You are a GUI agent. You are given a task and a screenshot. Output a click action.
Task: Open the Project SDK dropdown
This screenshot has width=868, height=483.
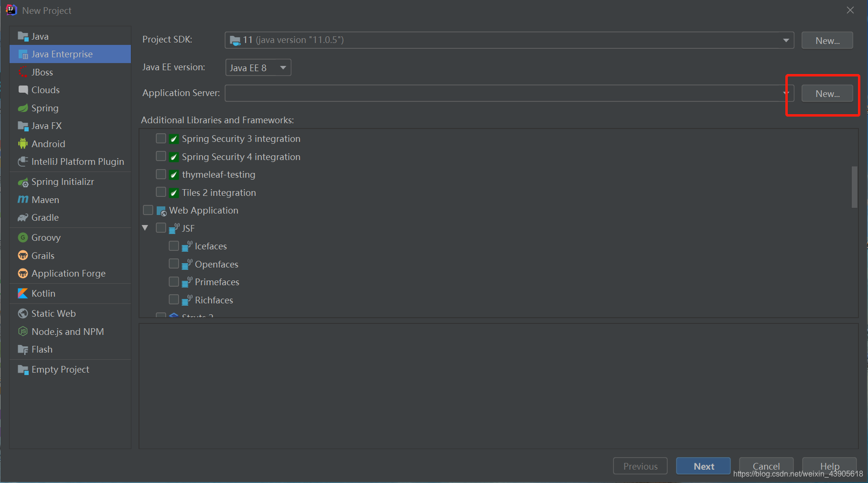click(509, 40)
